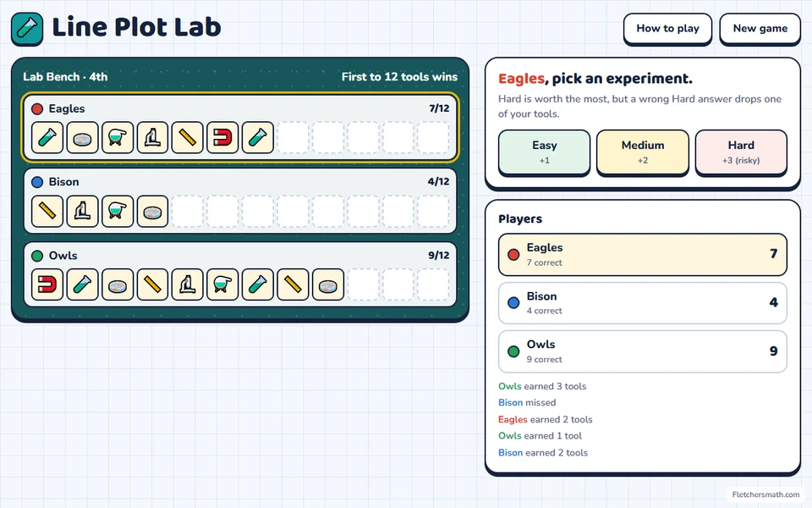This screenshot has height=508, width=812.
Task: Click the first test tube in the Owls row
Action: click(82, 284)
